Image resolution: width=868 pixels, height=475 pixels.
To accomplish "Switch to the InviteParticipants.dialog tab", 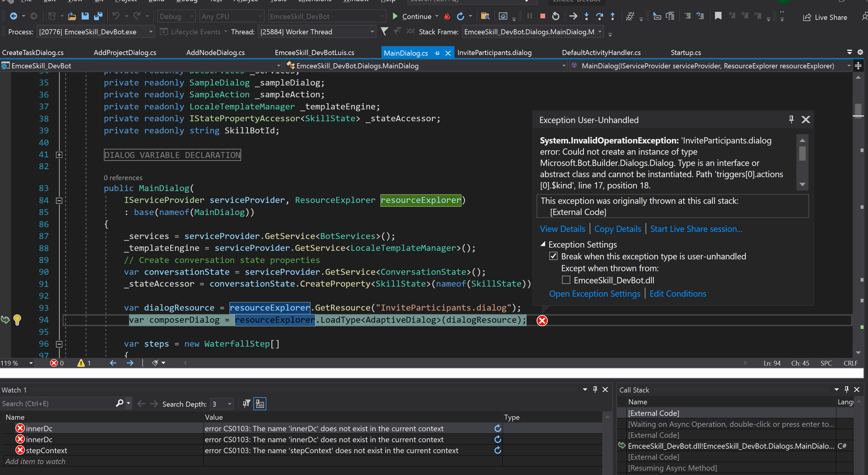I will pos(494,53).
